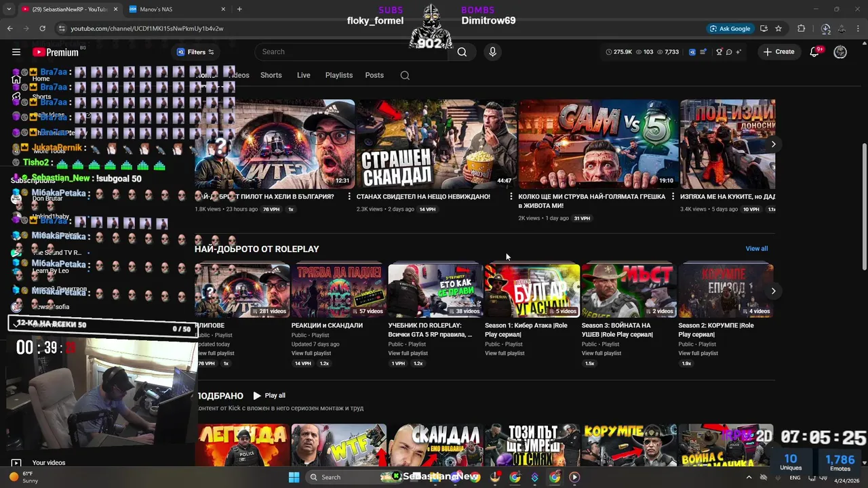This screenshot has width=868, height=488.
Task: Go back with browser back arrow
Action: (x=9, y=28)
